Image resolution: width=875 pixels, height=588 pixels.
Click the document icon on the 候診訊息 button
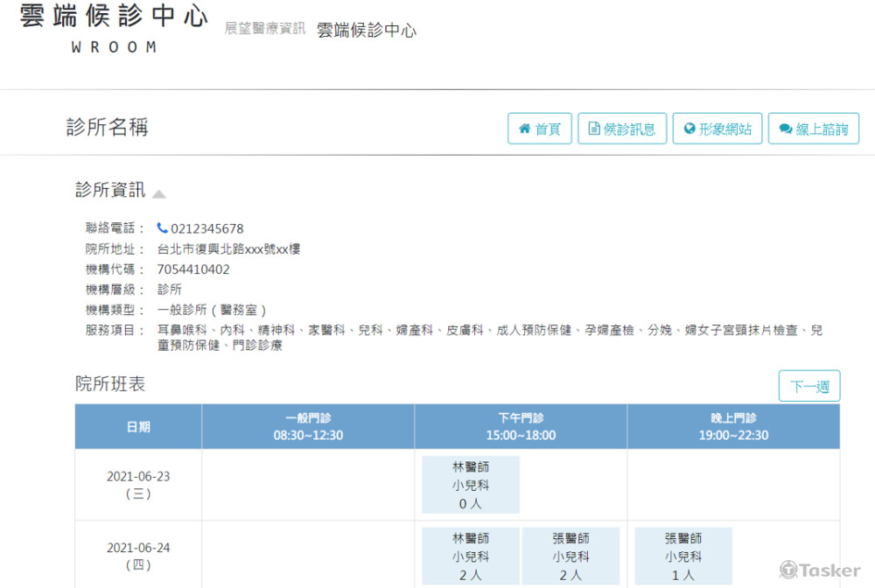pos(595,128)
